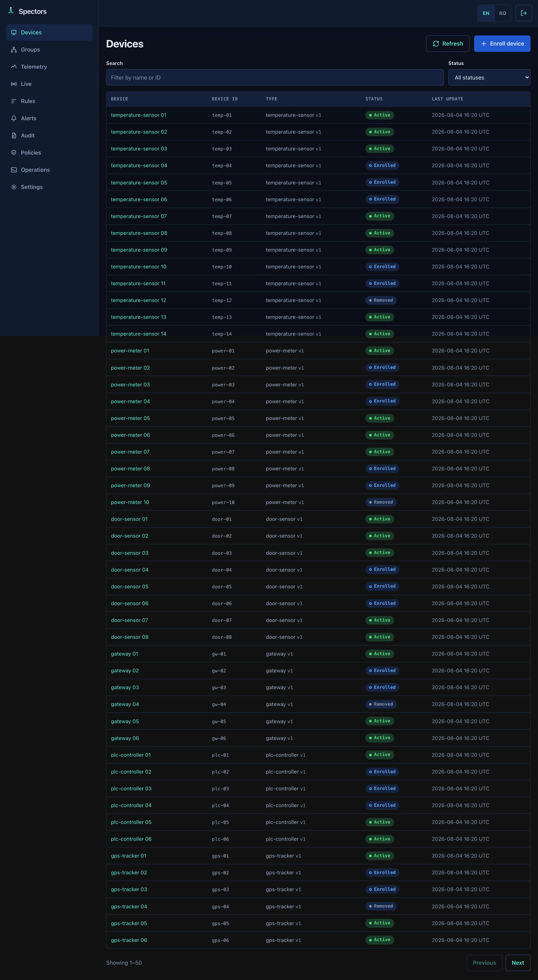
Task: Click the last update of temperature-sensor 07
Action: [x=460, y=216]
